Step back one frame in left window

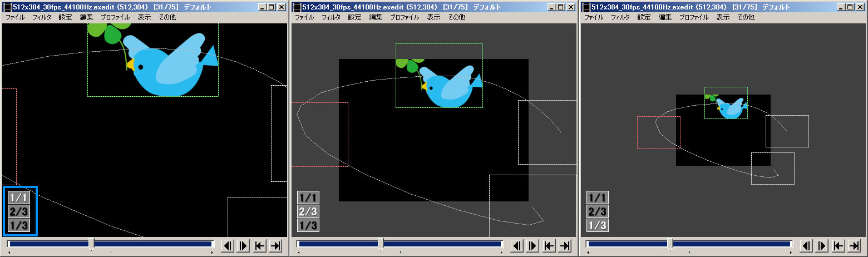(x=228, y=245)
